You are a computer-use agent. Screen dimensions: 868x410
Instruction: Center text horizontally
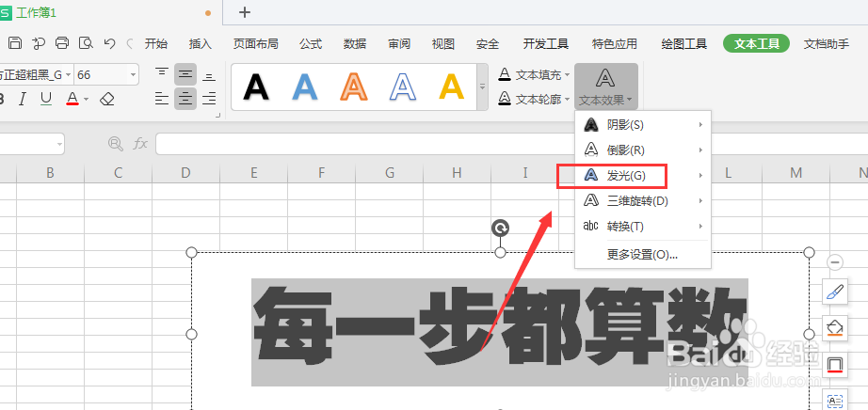(x=185, y=99)
